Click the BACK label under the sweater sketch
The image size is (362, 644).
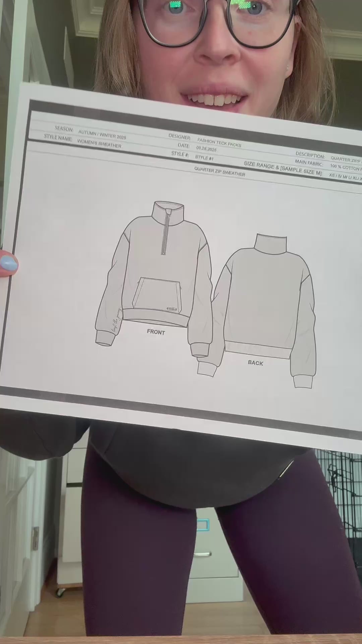tap(255, 363)
